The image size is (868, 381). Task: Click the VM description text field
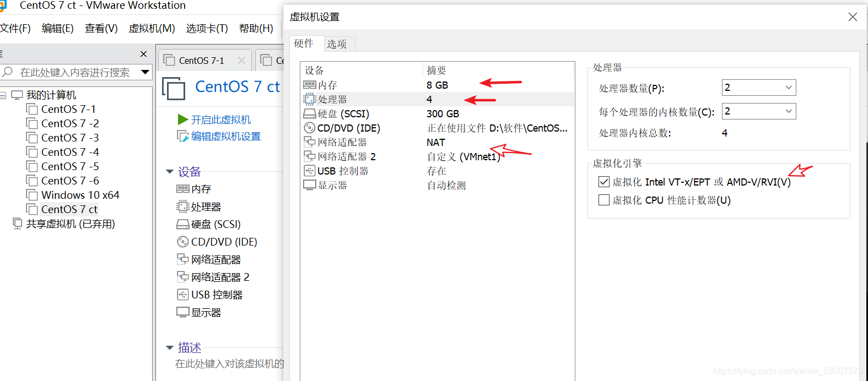(x=229, y=364)
